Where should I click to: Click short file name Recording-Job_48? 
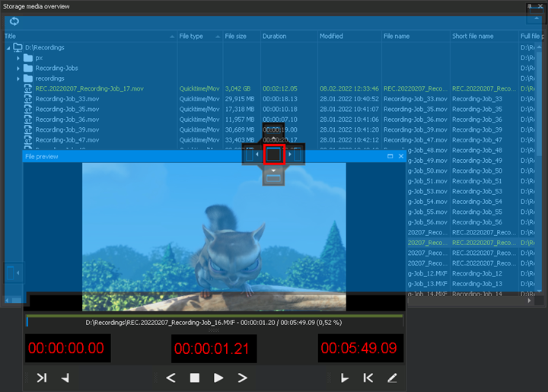(477, 150)
